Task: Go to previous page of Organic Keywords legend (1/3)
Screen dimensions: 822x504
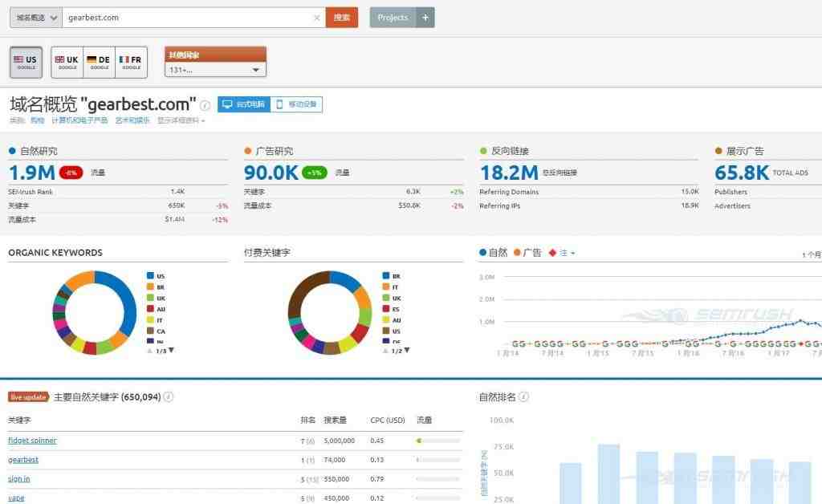Action: pos(150,351)
